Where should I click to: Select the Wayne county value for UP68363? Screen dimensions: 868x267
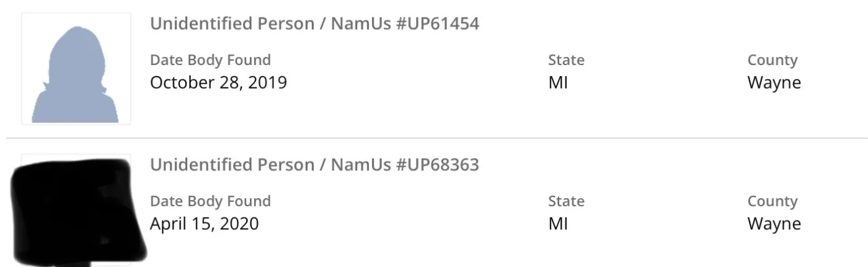point(774,223)
